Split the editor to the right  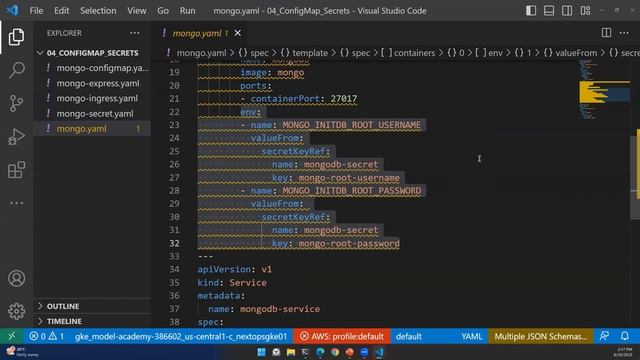coord(606,33)
